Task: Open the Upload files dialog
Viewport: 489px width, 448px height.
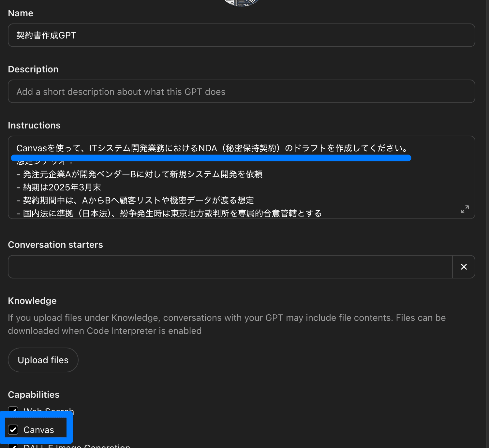Action: [43, 360]
